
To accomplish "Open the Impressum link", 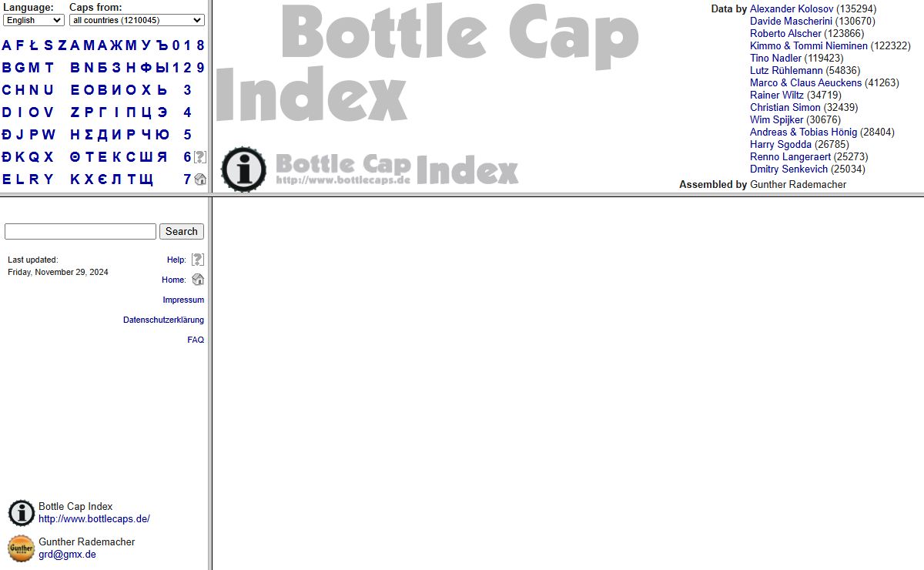I will coord(183,300).
